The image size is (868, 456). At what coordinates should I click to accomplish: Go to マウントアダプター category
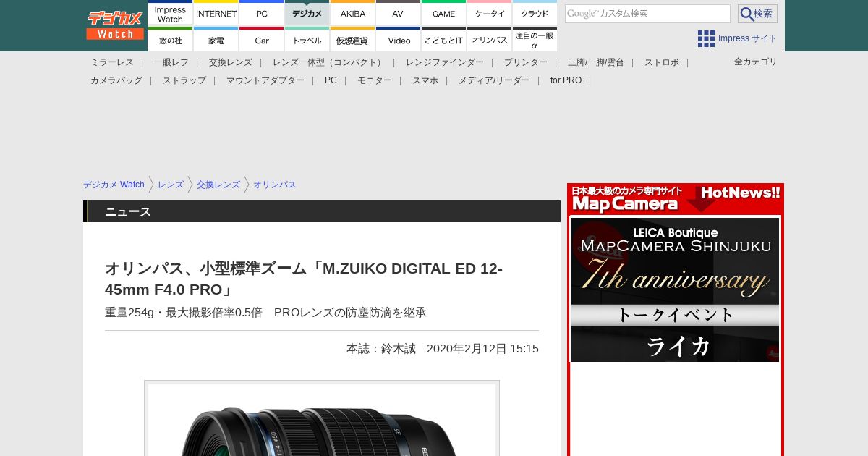point(265,80)
